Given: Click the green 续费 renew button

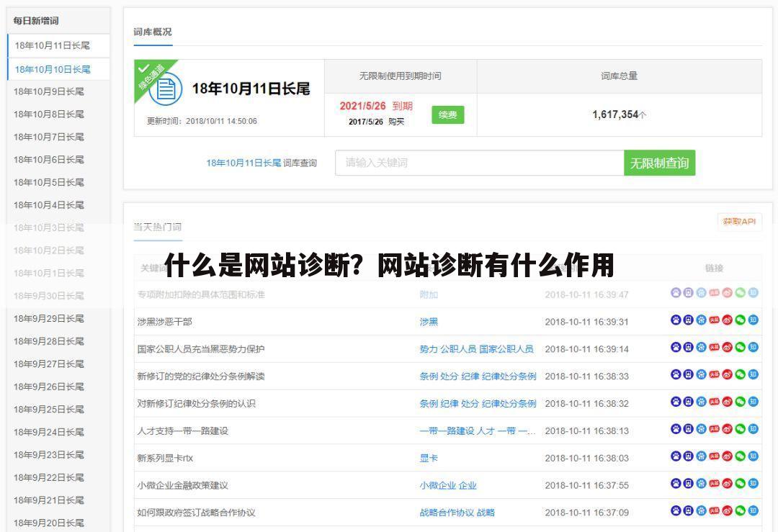Looking at the screenshot, I should 447,115.
